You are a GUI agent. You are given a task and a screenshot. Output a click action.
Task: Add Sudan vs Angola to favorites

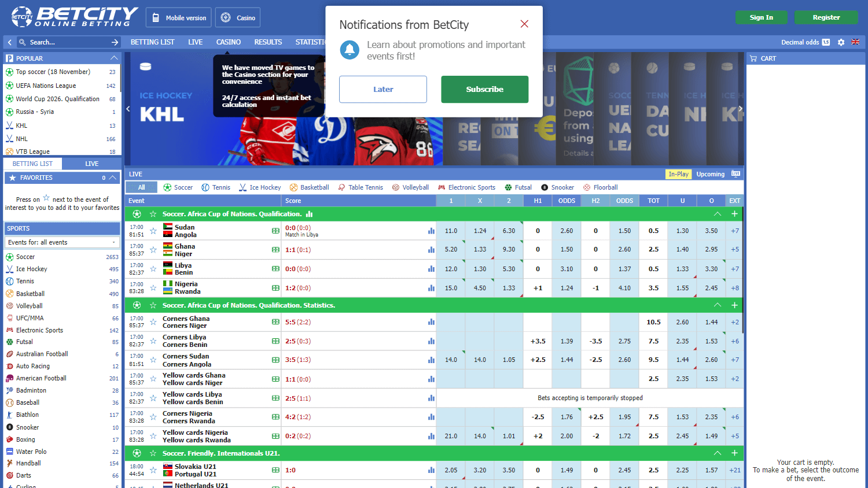(153, 231)
